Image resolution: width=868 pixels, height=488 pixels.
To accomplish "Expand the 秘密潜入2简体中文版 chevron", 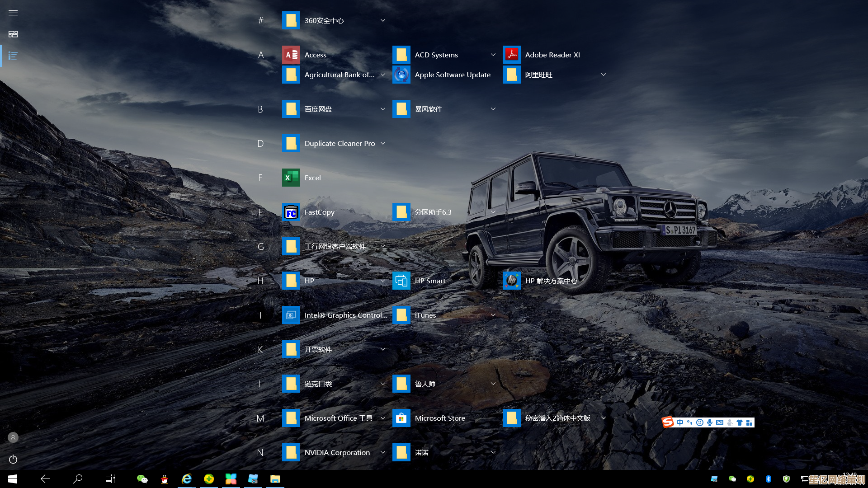I will click(x=604, y=418).
